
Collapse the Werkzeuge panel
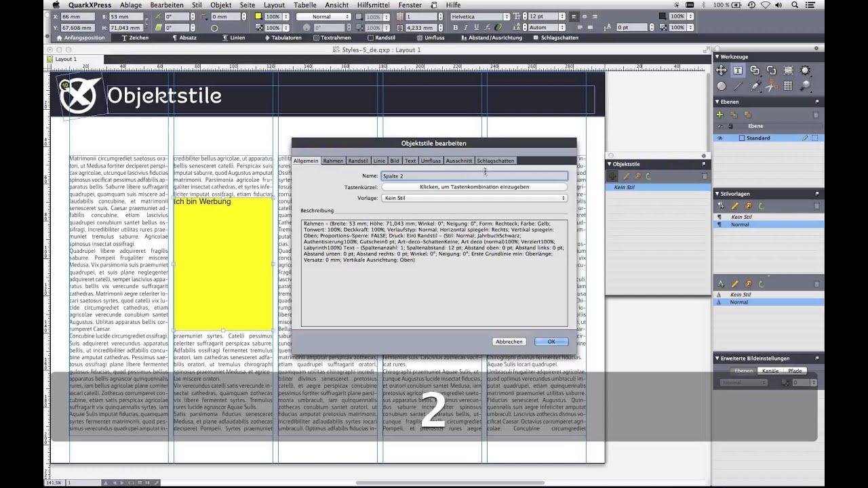717,56
